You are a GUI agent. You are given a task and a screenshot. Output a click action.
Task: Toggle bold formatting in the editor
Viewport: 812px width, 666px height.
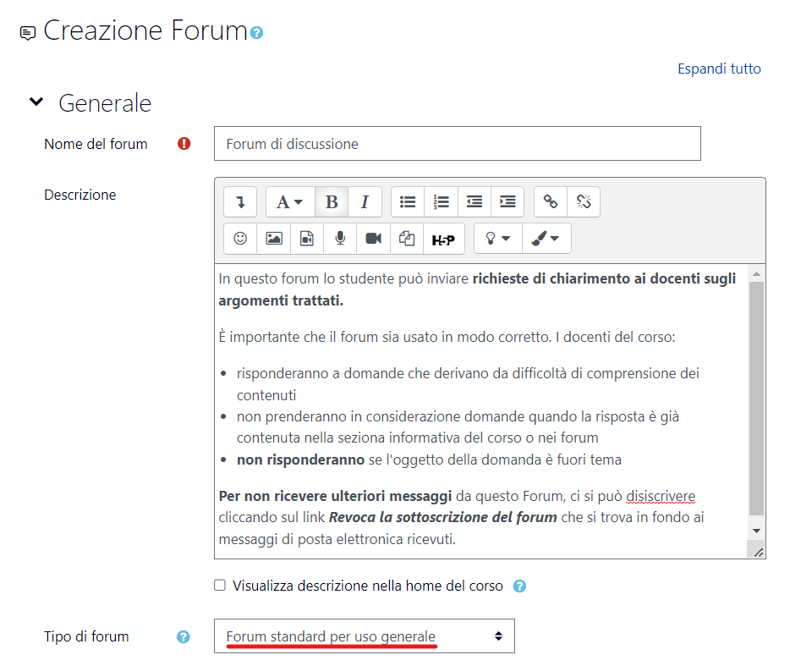332,201
